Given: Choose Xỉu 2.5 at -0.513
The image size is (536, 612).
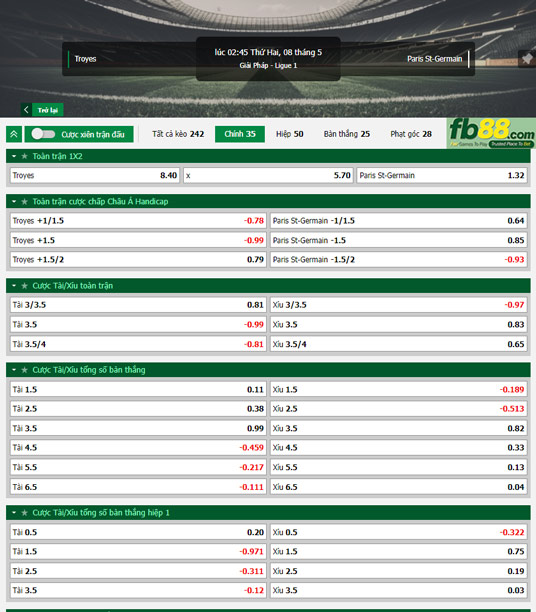Looking at the screenshot, I should click(x=398, y=409).
